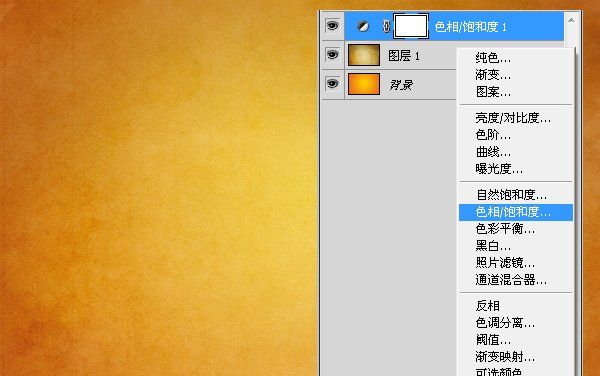
Task: Choose 图案... fill option
Action: [493, 92]
